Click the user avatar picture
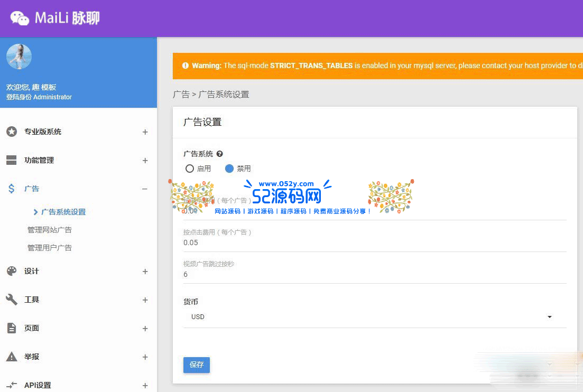 19,57
